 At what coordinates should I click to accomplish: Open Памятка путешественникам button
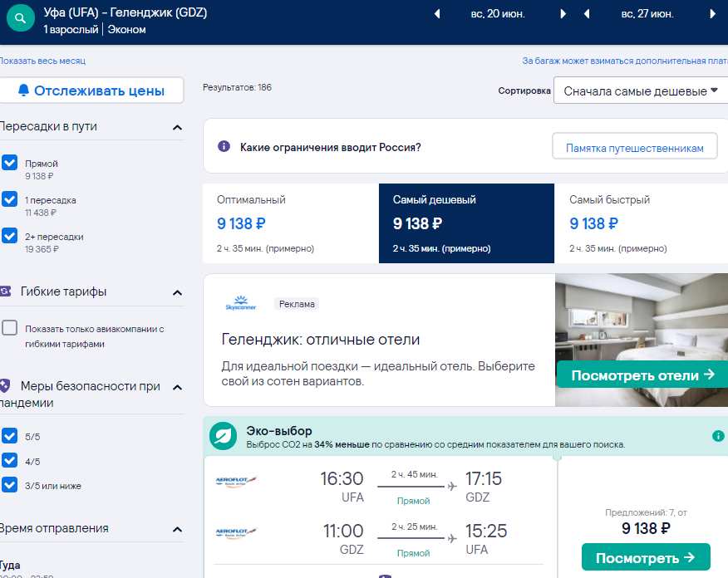635,148
